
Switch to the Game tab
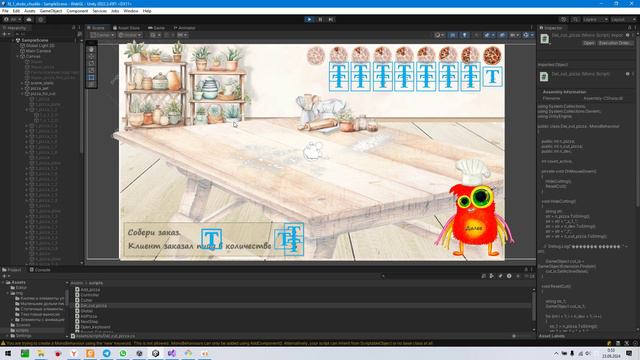point(157,28)
